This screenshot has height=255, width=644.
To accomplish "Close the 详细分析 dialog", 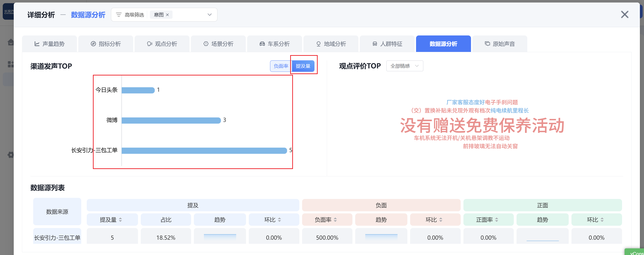I will pos(624,15).
